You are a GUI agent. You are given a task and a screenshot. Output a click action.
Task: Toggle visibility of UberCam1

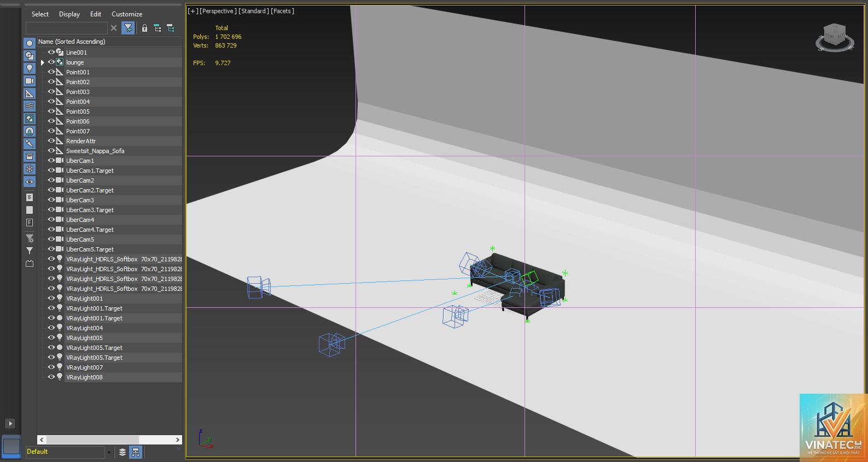coord(51,161)
